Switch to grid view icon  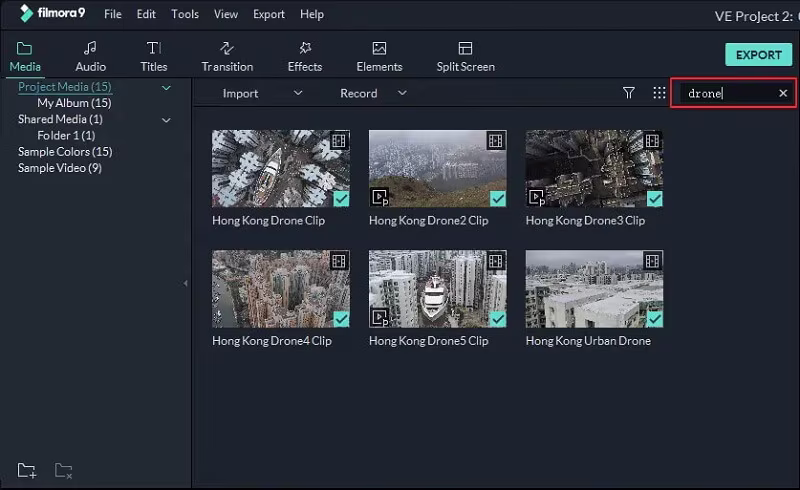[x=659, y=93]
